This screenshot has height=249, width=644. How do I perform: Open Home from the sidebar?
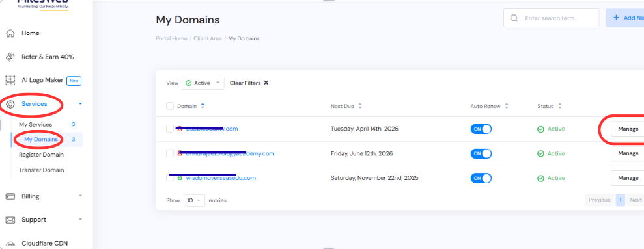coord(31,33)
